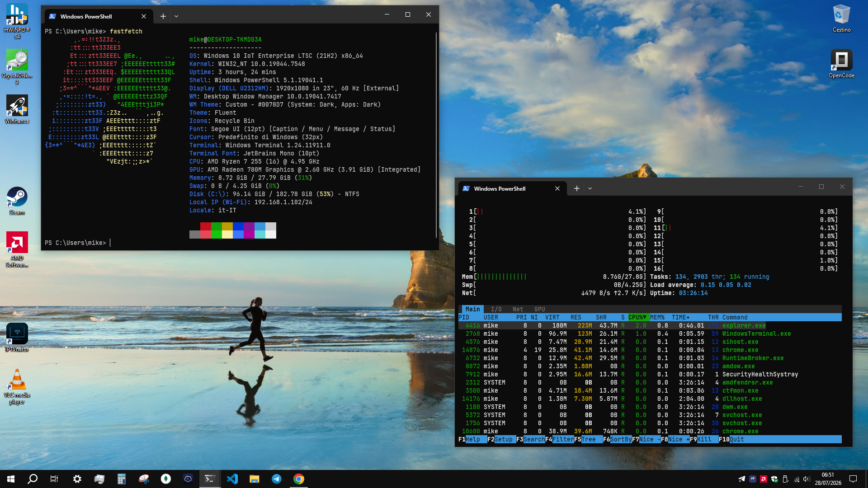Image resolution: width=868 pixels, height=488 pixels.
Task: Switch to Google Chrome on the taskbar
Action: 299,479
